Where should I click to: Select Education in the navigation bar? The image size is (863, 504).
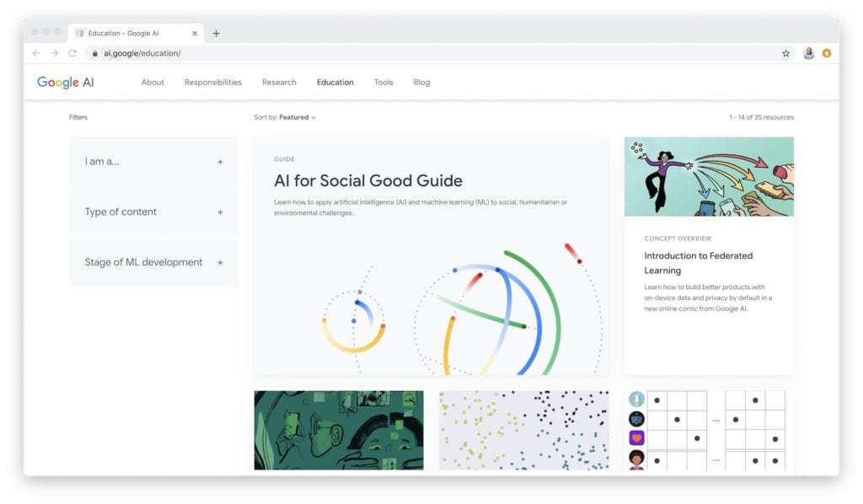pyautogui.click(x=335, y=83)
